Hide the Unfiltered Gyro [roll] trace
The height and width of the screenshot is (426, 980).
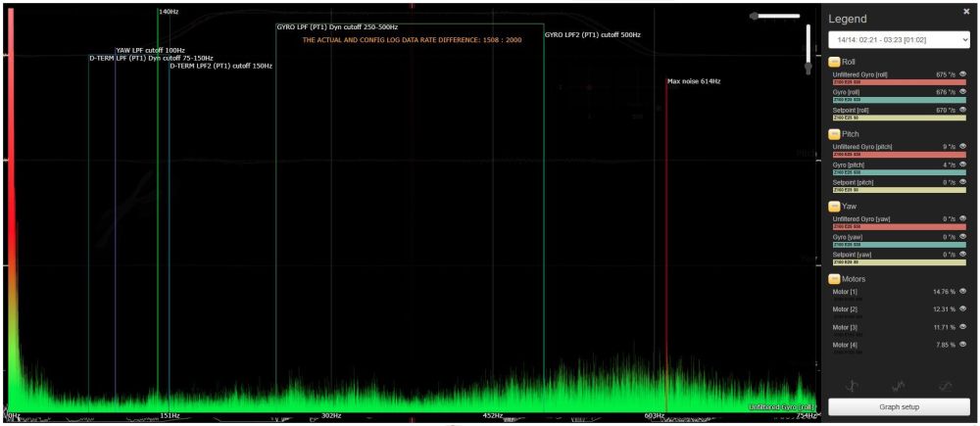tap(962, 74)
